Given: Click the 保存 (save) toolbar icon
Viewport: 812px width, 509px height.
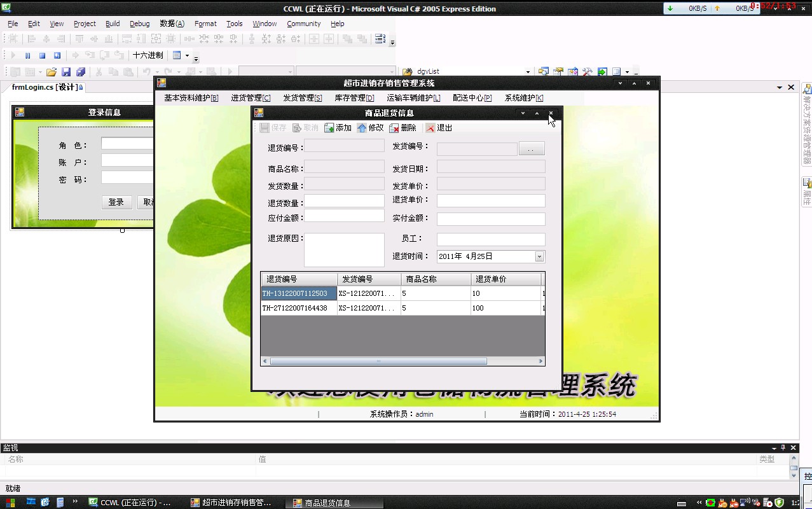Looking at the screenshot, I should coord(265,128).
